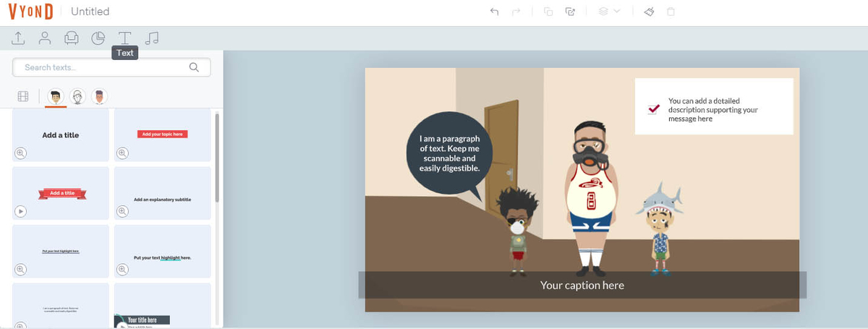This screenshot has height=329, width=868.
Task: Select the 'Your caption here' caption bar
Action: 582,285
